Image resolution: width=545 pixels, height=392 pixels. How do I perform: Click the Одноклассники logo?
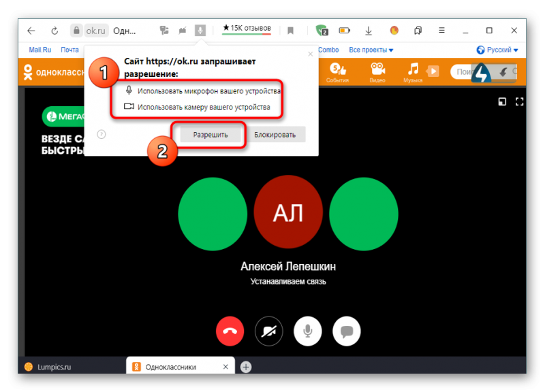click(53, 72)
